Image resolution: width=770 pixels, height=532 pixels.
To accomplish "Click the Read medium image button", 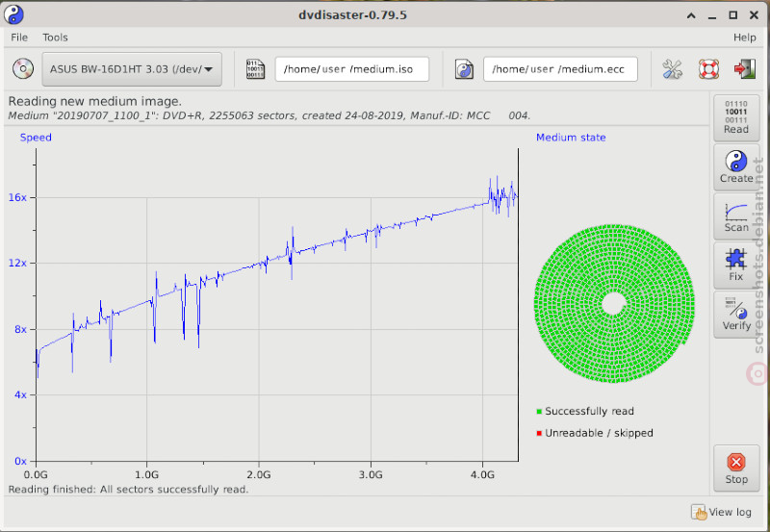I will (736, 117).
